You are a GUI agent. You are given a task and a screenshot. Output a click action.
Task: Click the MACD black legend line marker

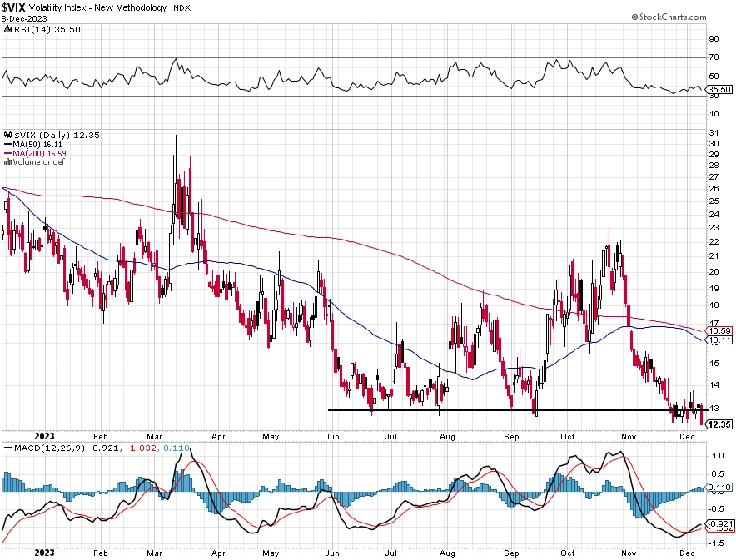point(8,448)
